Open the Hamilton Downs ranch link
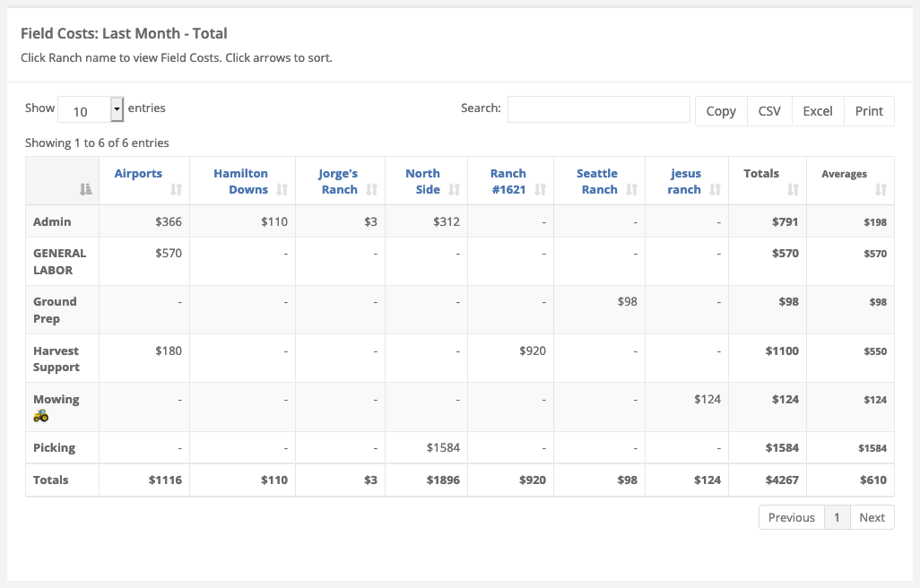Viewport: 920px width, 588px height. point(240,182)
